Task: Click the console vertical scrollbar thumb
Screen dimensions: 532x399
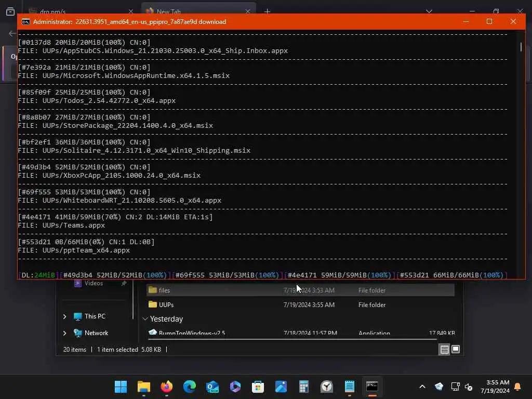Action: [521, 47]
